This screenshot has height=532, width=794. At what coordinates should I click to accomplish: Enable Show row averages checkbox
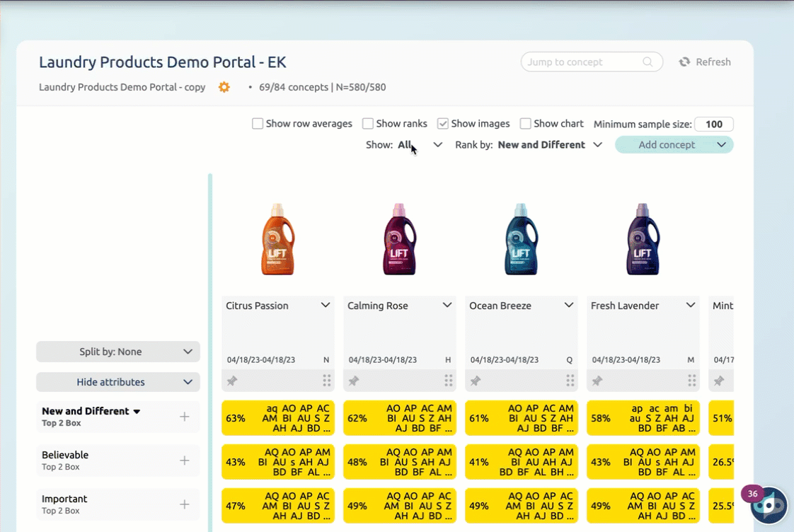[x=258, y=124]
